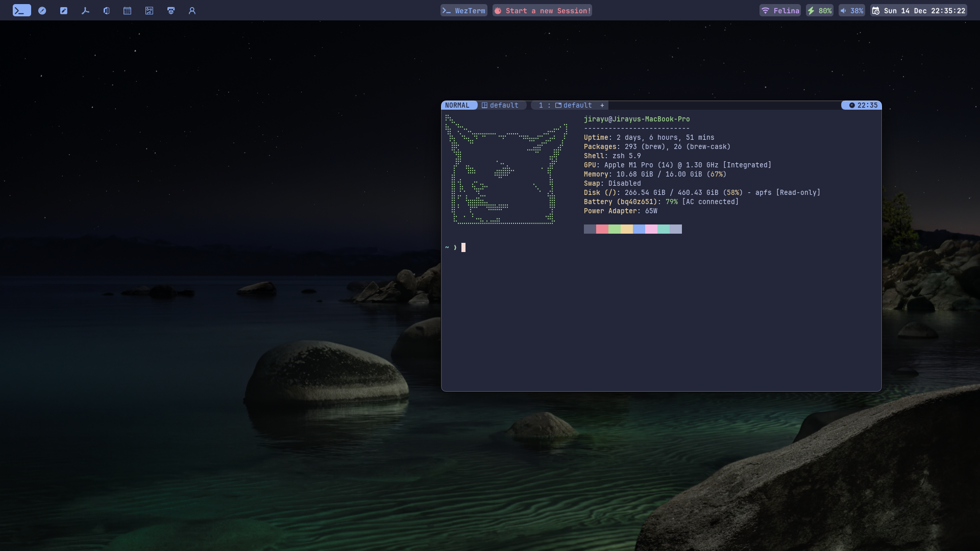Open the calendar app icon
980x551 pixels.
128,10
